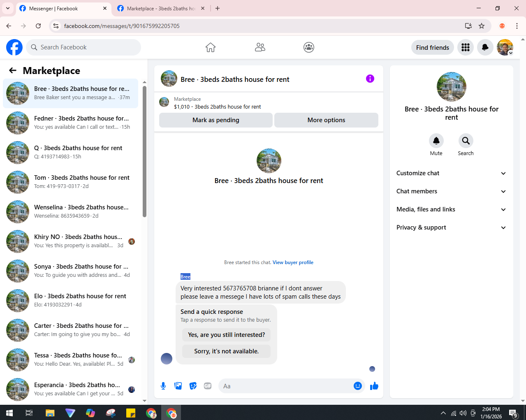Open Wenselina conversation

pyautogui.click(x=71, y=212)
